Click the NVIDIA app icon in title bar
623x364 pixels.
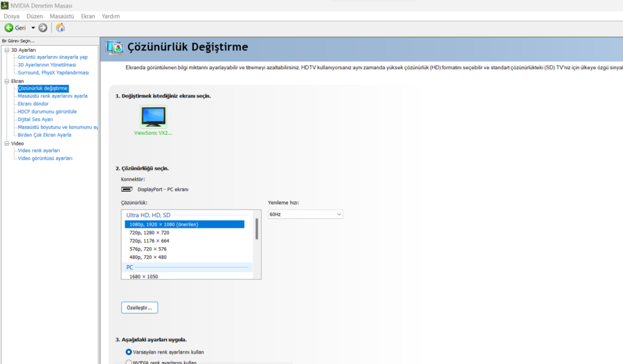pos(4,6)
